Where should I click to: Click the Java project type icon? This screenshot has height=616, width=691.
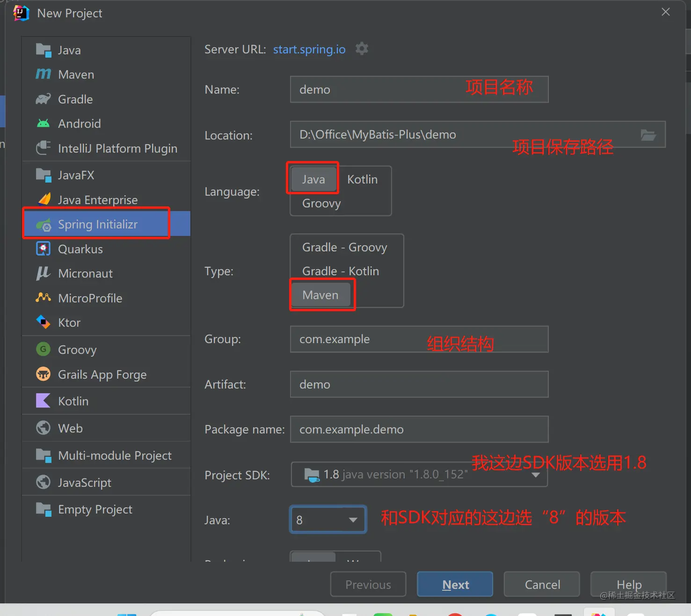coord(44,50)
